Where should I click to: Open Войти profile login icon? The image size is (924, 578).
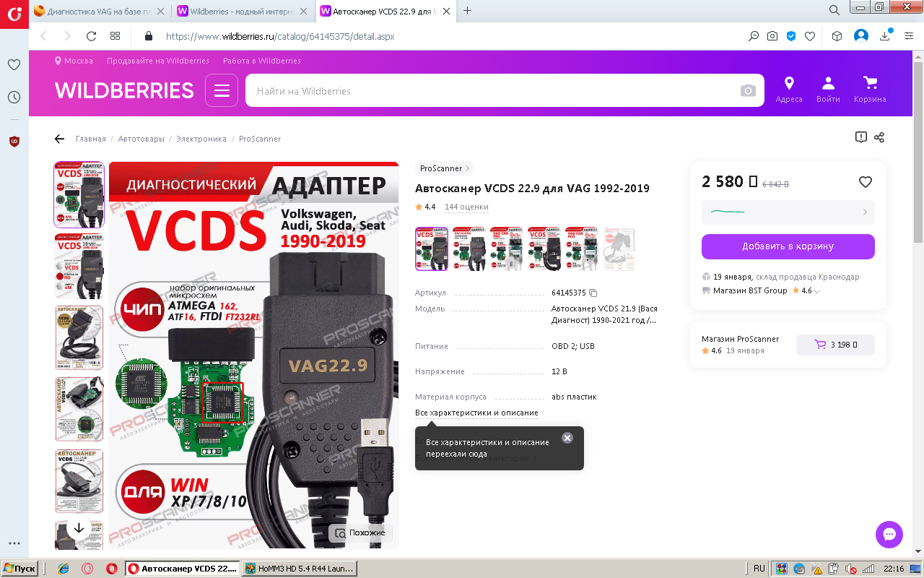pyautogui.click(x=828, y=90)
